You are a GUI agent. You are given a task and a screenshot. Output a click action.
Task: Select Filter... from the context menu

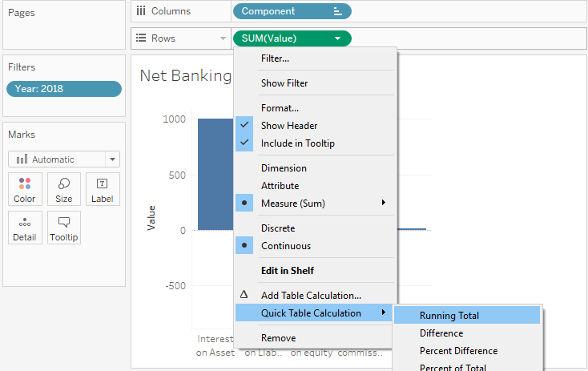(x=276, y=58)
